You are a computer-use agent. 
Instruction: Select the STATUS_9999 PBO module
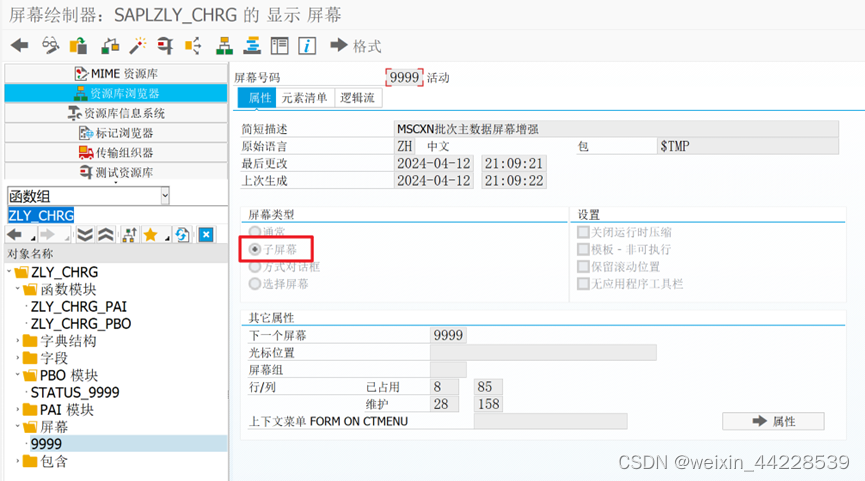(x=75, y=392)
